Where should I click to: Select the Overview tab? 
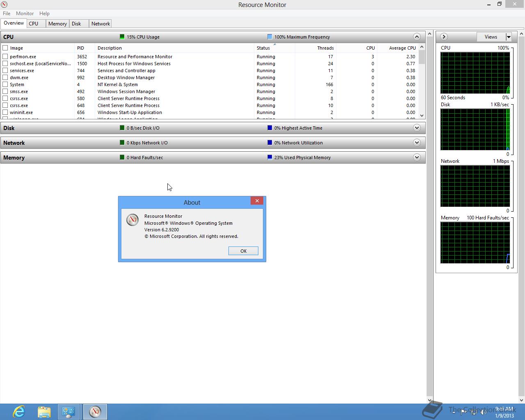(x=14, y=23)
